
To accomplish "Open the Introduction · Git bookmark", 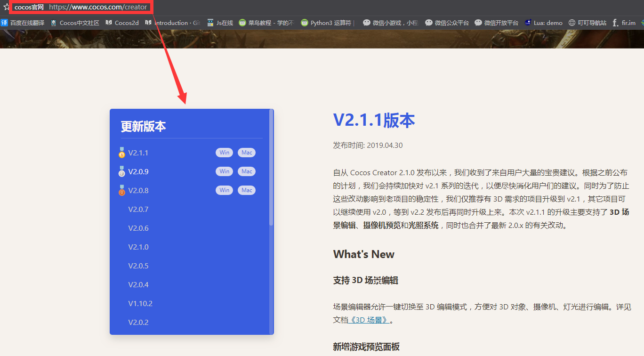I will 172,23.
